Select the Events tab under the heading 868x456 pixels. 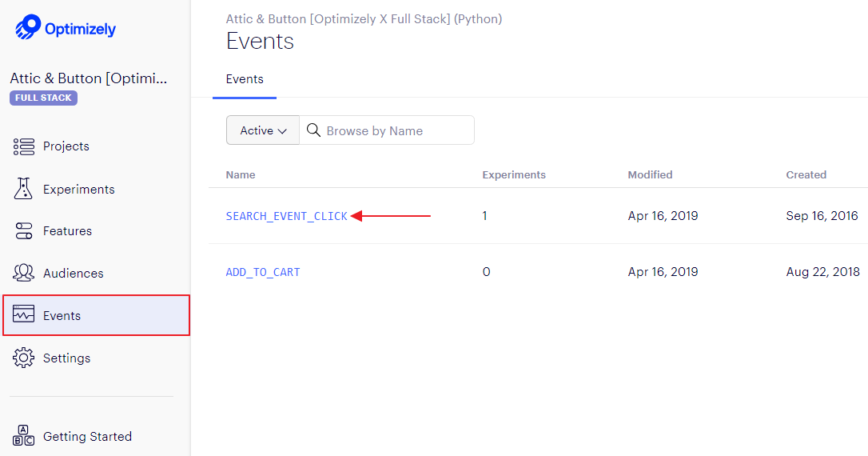click(245, 79)
